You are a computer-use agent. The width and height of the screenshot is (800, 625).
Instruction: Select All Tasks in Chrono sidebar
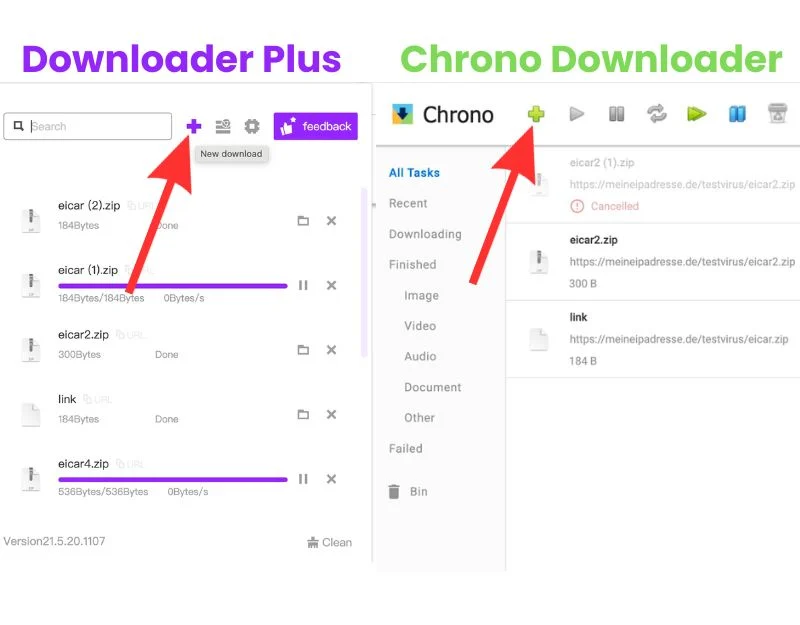(x=414, y=173)
